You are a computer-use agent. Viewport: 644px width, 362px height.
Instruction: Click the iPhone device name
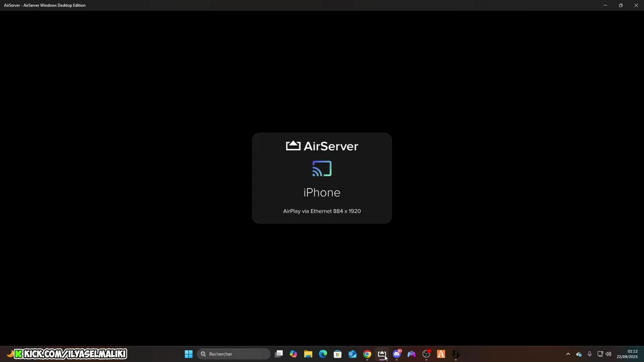322,193
